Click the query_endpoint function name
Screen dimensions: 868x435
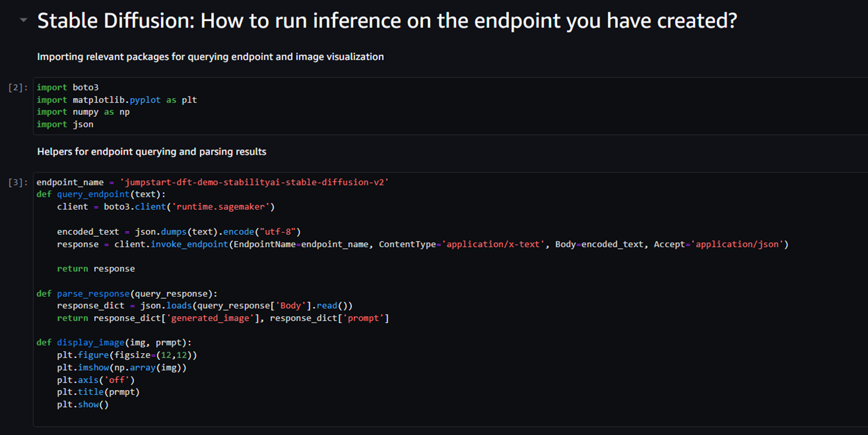(92, 194)
